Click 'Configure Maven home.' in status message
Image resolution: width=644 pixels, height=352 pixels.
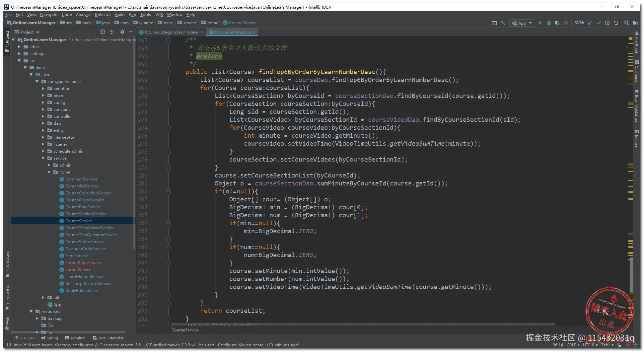[241, 345]
